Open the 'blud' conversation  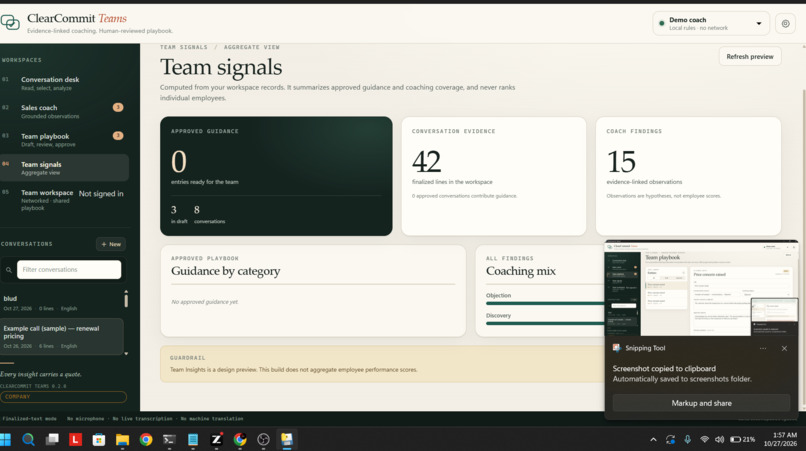coord(61,303)
